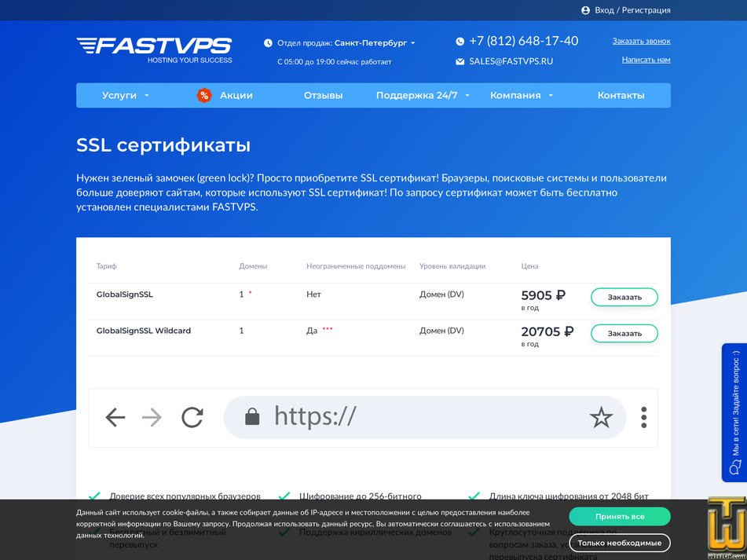This screenshot has height=560, width=747.
Task: Click the GlobalSignSSL tariff name
Action: coord(124,295)
